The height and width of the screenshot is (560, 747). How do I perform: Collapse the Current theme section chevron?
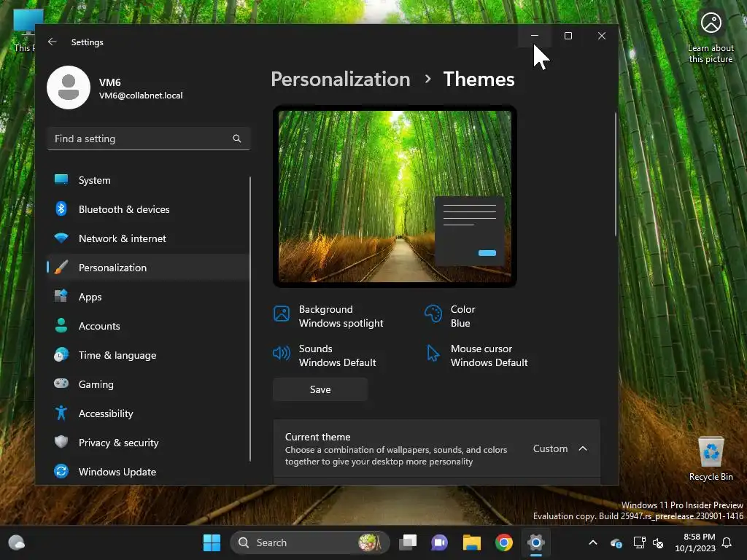click(x=583, y=448)
